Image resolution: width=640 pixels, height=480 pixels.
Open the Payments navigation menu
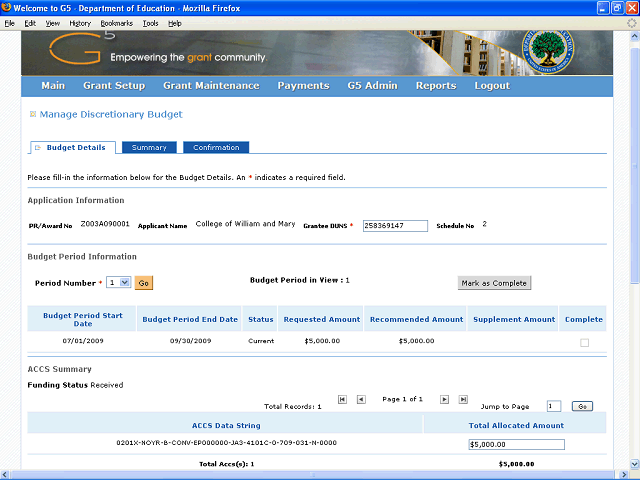303,86
